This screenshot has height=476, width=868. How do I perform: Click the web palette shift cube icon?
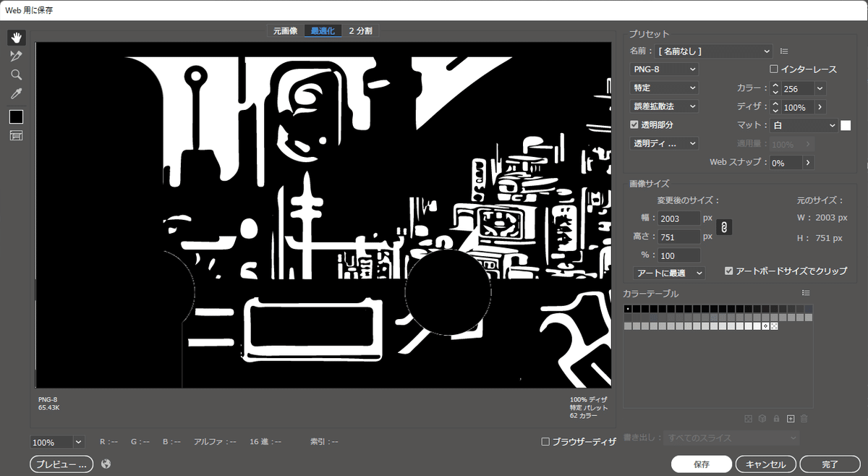(x=762, y=419)
